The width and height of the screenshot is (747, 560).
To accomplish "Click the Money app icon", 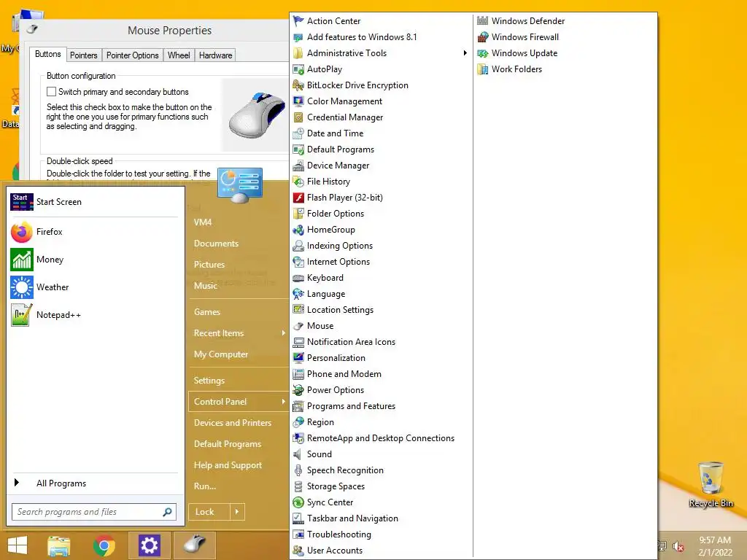I will (x=22, y=260).
